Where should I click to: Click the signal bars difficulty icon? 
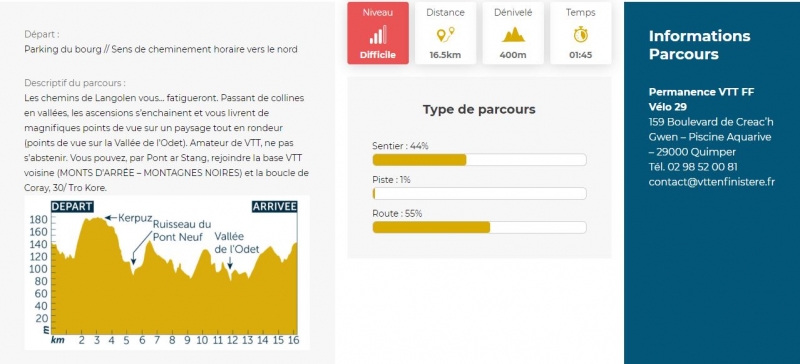pyautogui.click(x=378, y=35)
